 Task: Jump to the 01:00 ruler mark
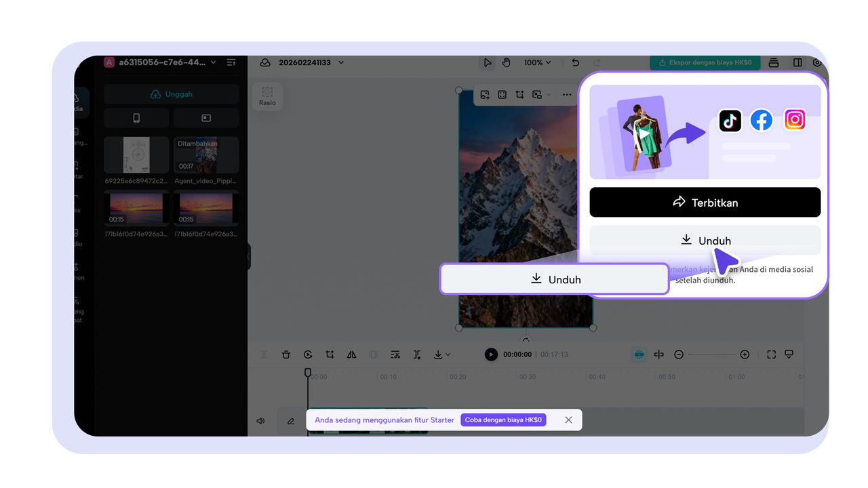pyautogui.click(x=736, y=377)
